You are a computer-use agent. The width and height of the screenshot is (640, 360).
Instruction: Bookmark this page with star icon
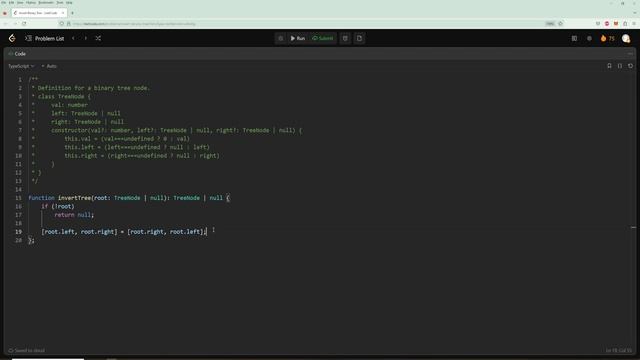[x=560, y=24]
